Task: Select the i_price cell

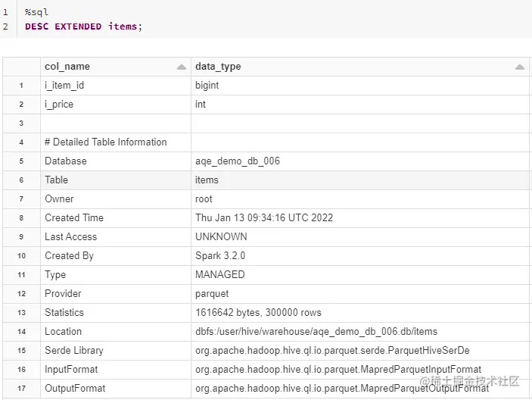Action: (x=116, y=105)
